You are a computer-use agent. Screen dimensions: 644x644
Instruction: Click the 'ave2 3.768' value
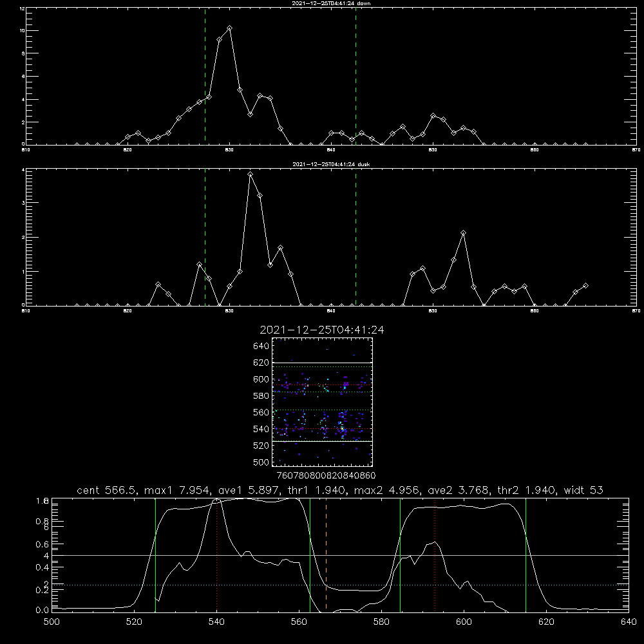[x=458, y=490]
